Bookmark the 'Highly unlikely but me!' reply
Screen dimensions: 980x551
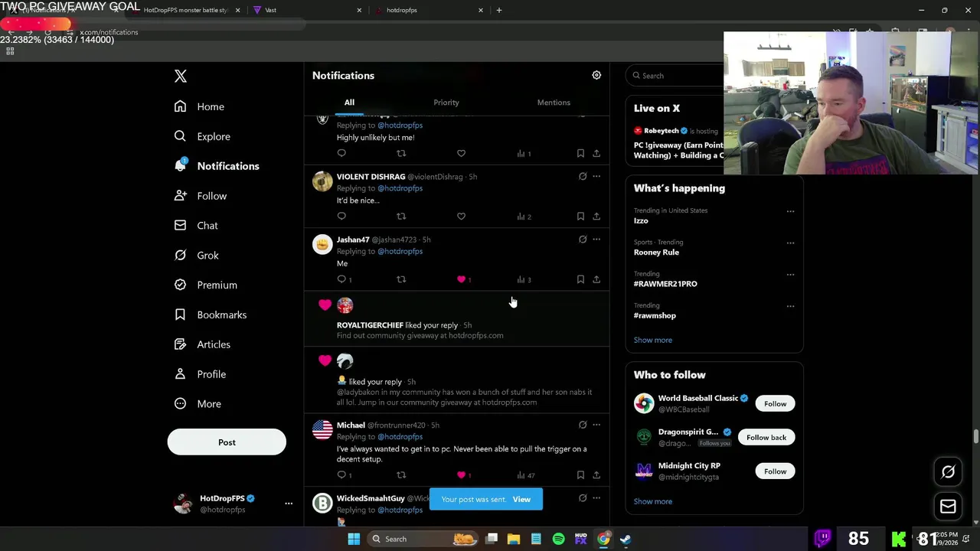coord(580,153)
